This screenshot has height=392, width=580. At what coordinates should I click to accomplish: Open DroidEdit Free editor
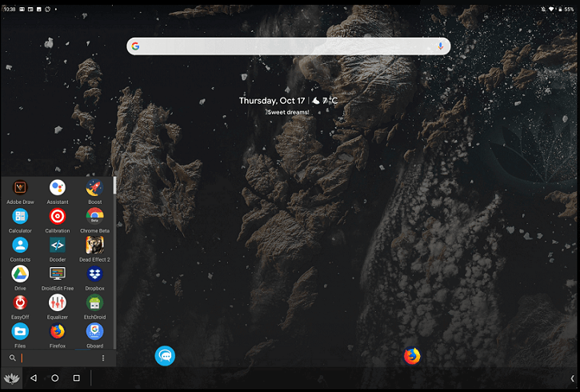(58, 274)
